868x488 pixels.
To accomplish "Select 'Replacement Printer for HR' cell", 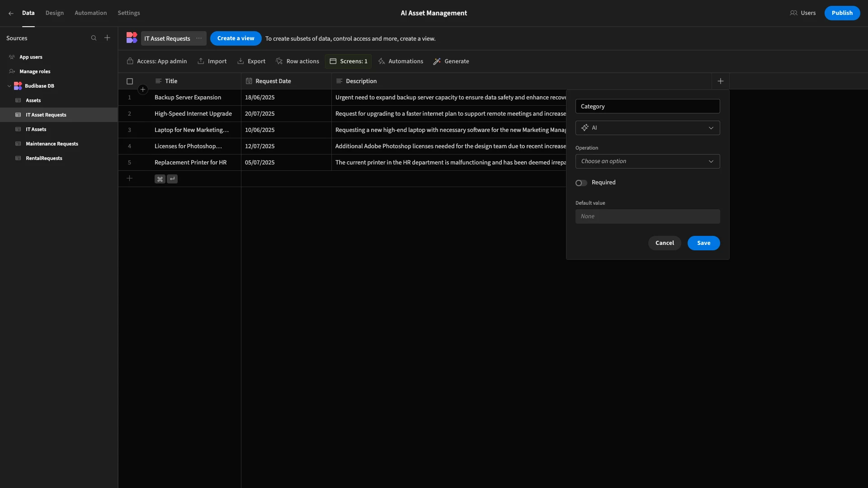I will tap(196, 163).
